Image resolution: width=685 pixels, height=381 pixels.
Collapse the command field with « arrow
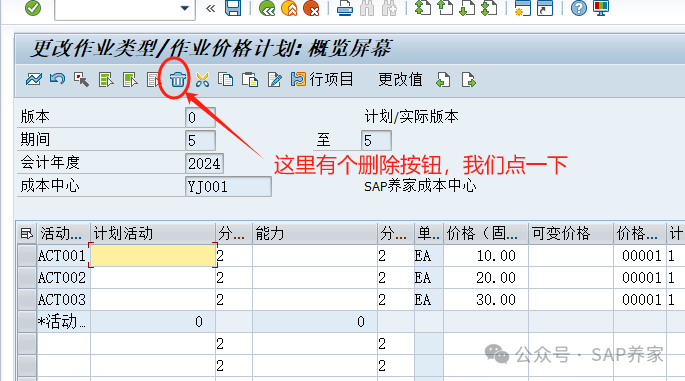[x=211, y=8]
